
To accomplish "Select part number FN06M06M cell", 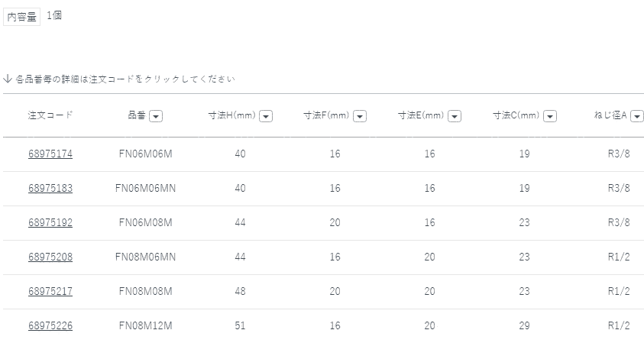I will 145,154.
